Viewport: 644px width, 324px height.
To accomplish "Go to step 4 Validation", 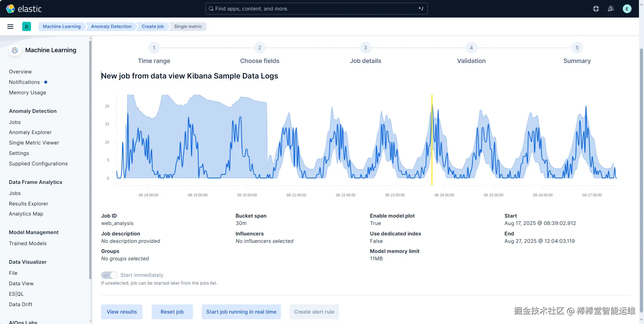I will tap(471, 48).
